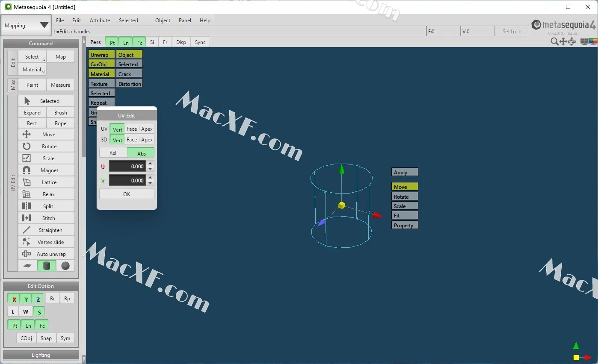Collapse the Command panel header
Screen dimensions: 598x364
[41, 43]
